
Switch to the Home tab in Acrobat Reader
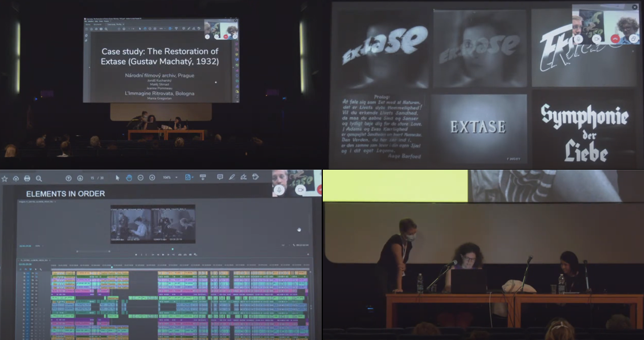pos(88,24)
